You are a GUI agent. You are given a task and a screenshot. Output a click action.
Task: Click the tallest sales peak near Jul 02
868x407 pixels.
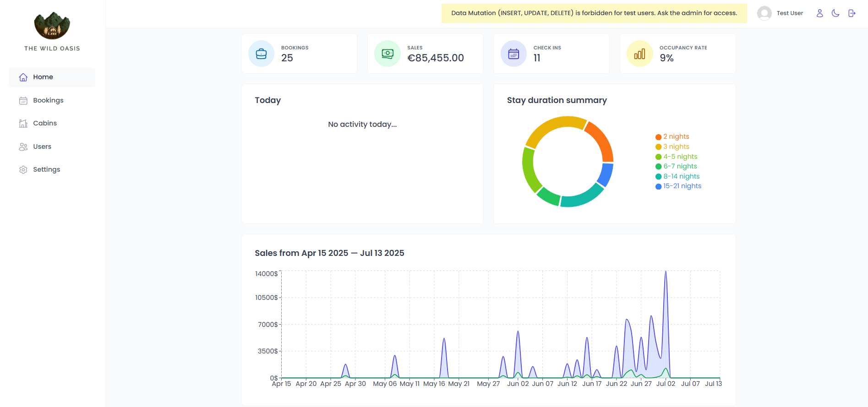pyautogui.click(x=666, y=275)
